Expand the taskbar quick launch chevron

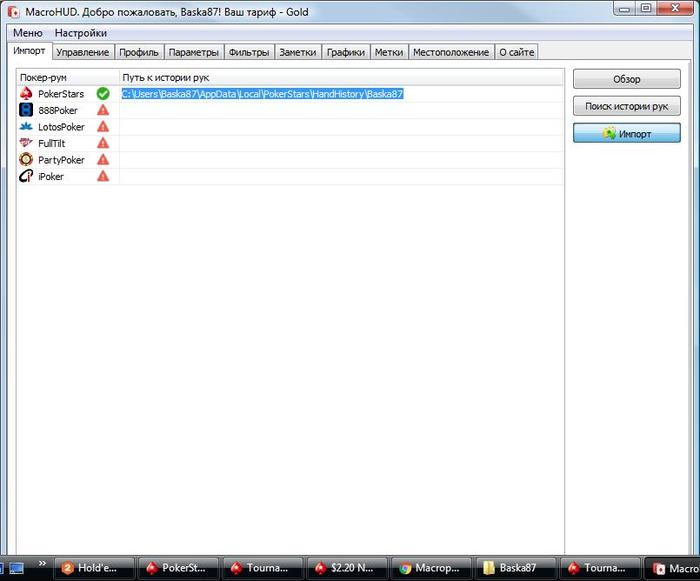(x=42, y=563)
